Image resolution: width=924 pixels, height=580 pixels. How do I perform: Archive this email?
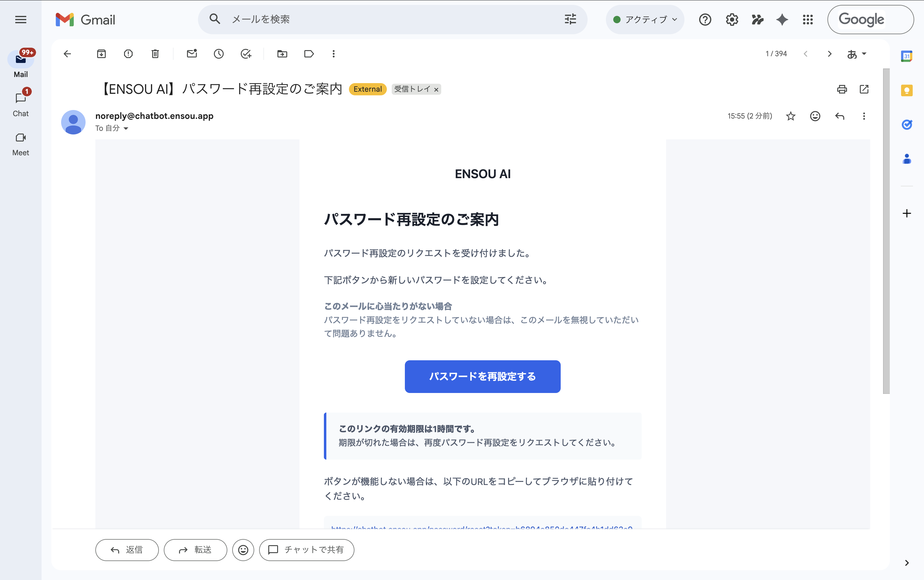(x=101, y=54)
